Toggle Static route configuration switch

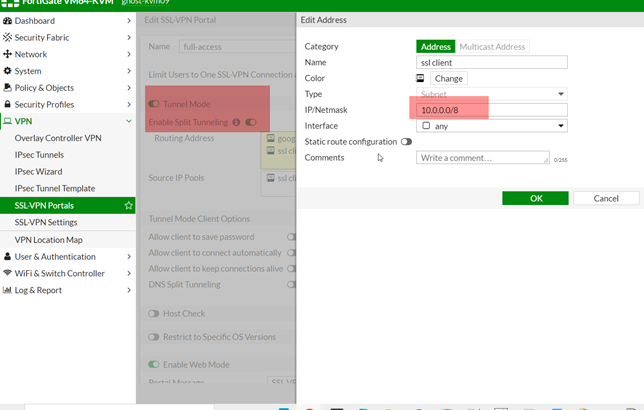coord(406,142)
